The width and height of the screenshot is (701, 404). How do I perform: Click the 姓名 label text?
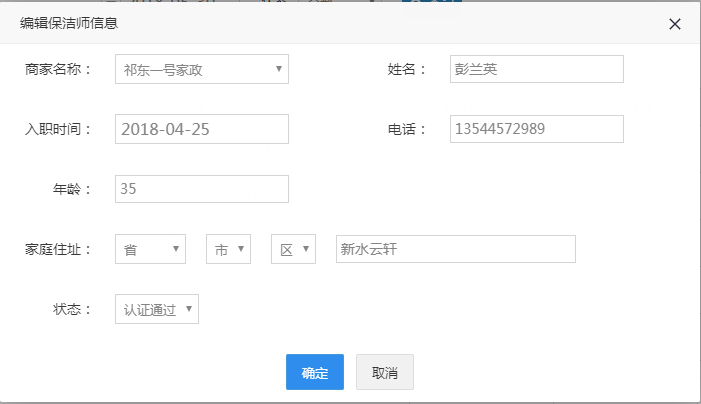(x=407, y=69)
